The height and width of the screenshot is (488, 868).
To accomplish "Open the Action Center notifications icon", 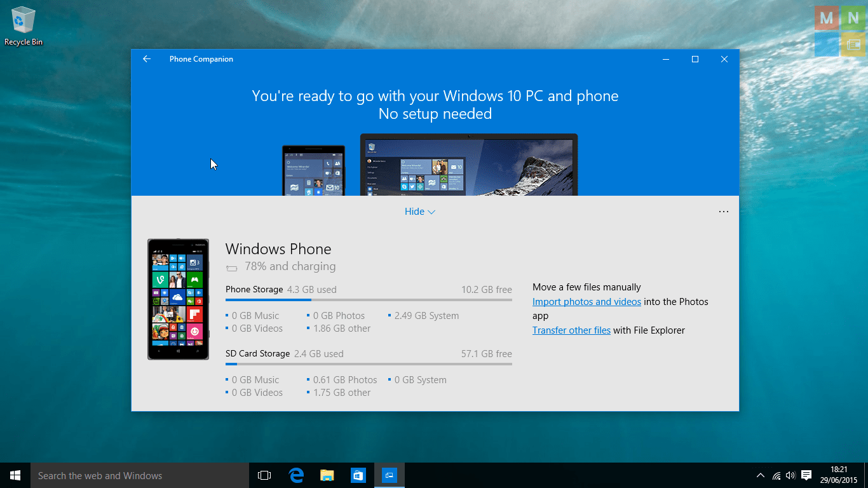I will [x=806, y=475].
